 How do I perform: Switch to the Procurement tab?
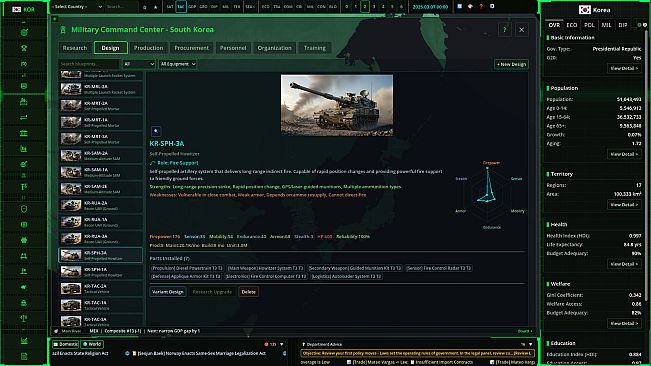click(x=191, y=48)
